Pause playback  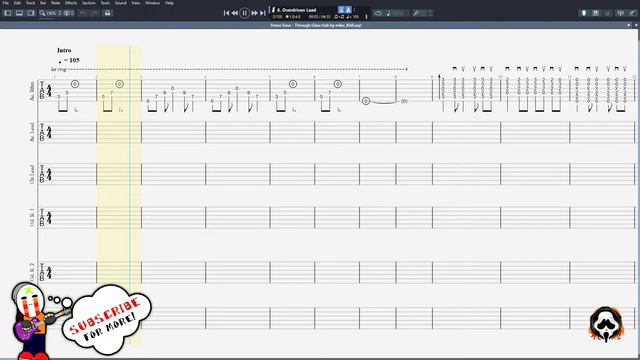244,13
